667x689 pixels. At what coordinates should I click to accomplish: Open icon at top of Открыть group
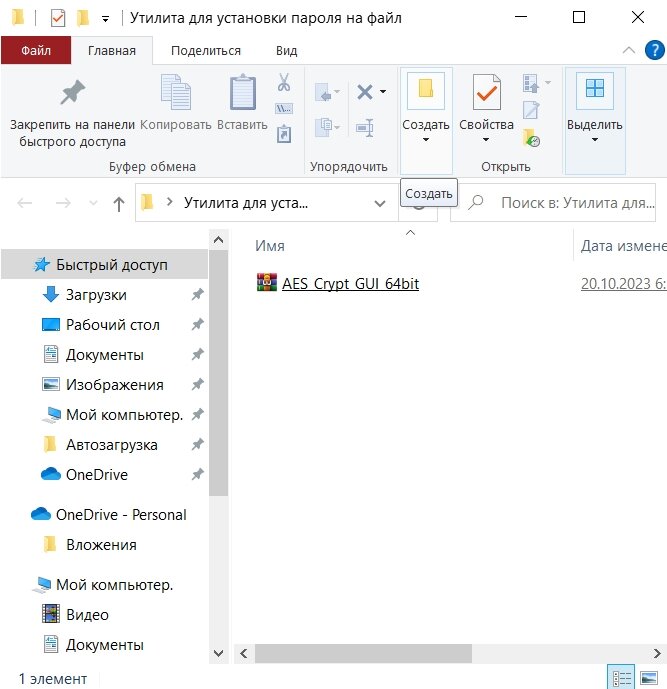pos(531,83)
